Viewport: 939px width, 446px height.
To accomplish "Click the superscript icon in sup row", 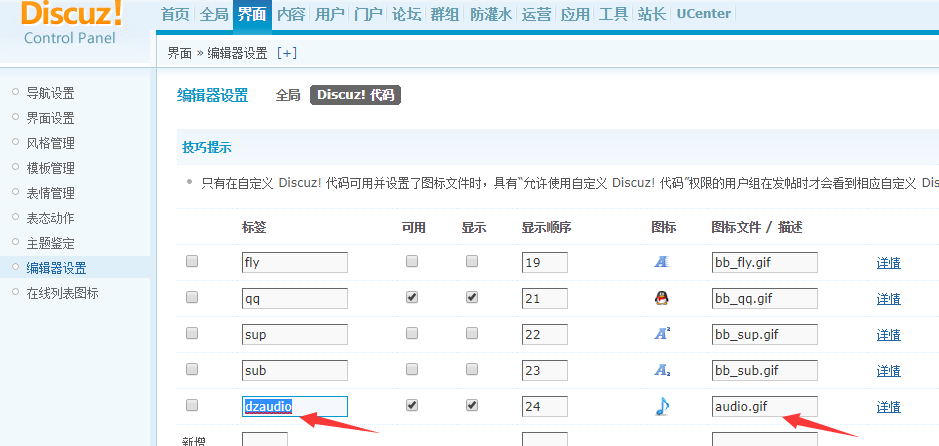I will 661,334.
